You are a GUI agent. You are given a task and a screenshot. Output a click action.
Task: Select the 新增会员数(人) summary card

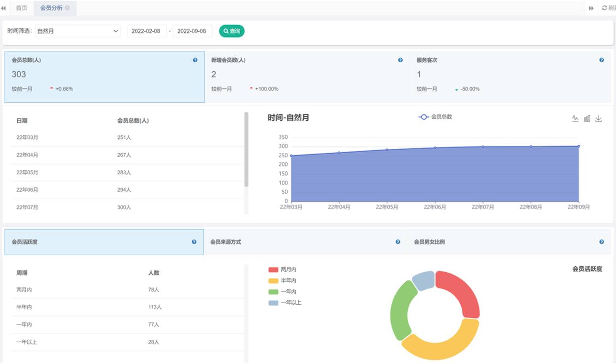[x=308, y=77]
